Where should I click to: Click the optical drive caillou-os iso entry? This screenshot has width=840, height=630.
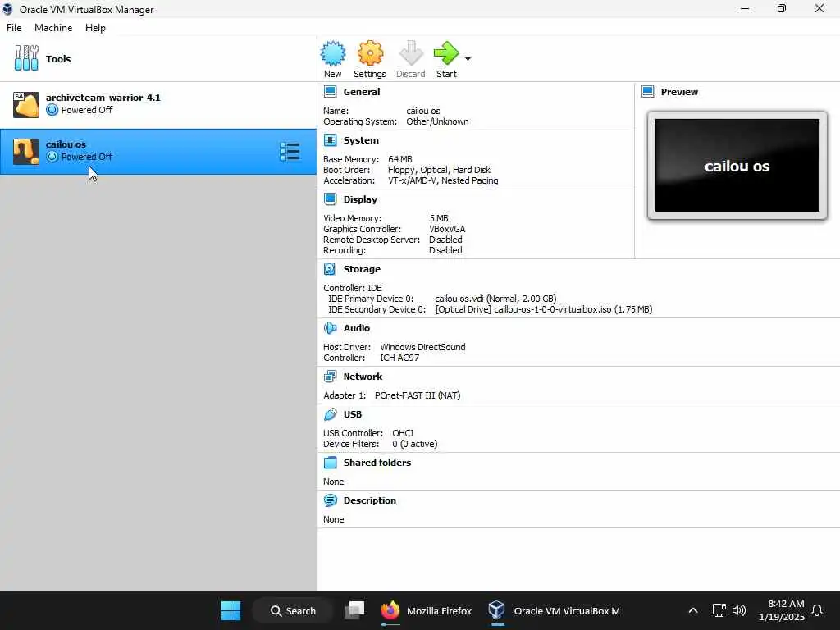544,309
